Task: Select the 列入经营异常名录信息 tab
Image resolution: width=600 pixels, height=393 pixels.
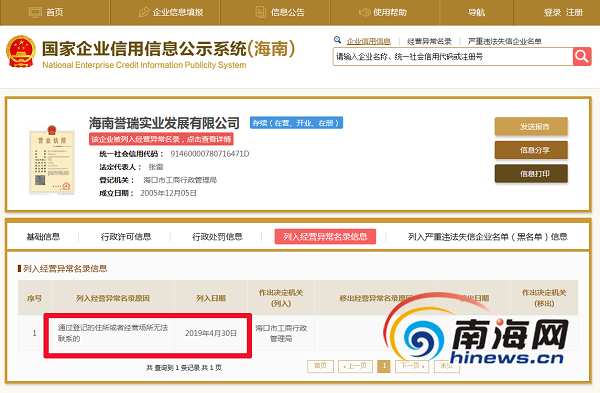Action: pyautogui.click(x=325, y=236)
